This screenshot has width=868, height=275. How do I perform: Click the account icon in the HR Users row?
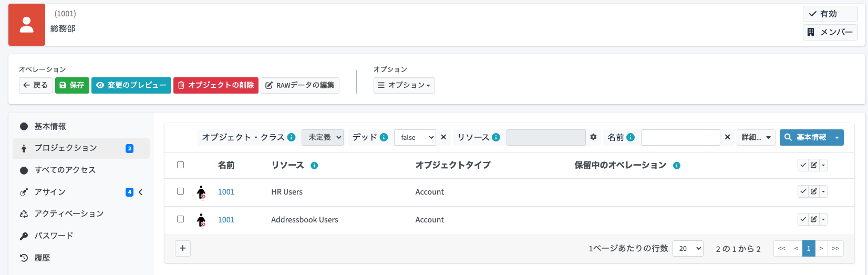pos(201,192)
